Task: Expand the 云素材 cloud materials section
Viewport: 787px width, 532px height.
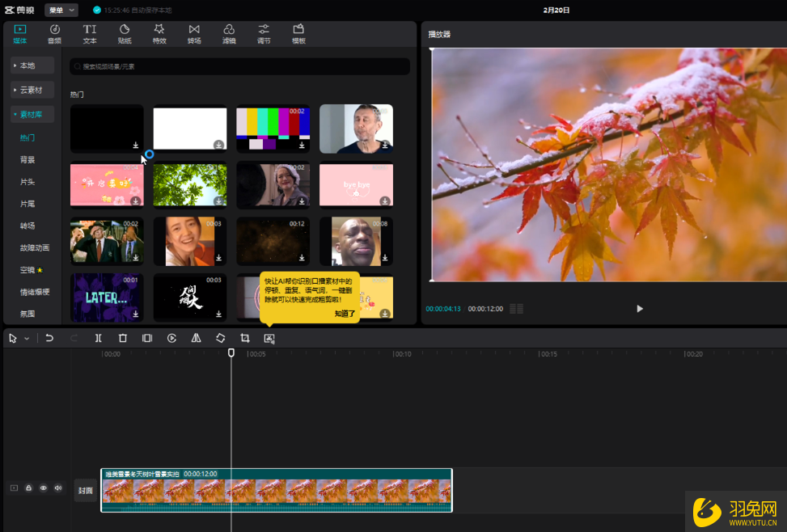Action: [32, 90]
